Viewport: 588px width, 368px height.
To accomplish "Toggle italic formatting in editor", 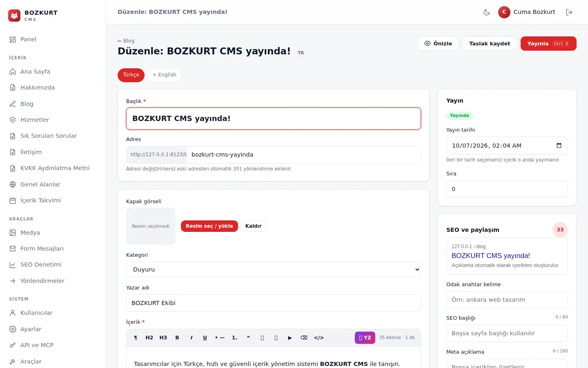I will point(191,338).
